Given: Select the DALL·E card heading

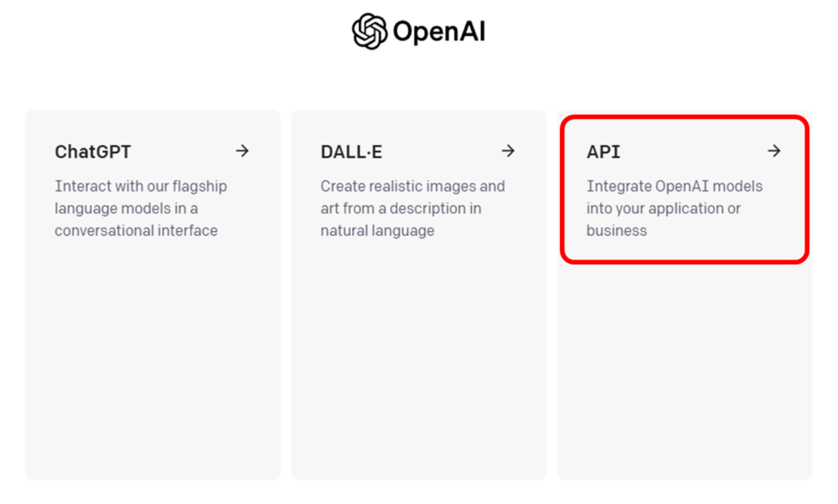Looking at the screenshot, I should 351,152.
